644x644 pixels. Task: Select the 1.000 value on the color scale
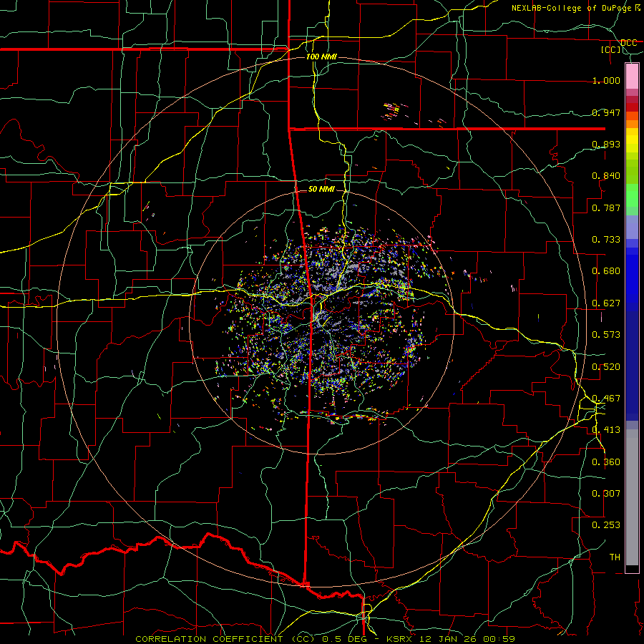(606, 80)
